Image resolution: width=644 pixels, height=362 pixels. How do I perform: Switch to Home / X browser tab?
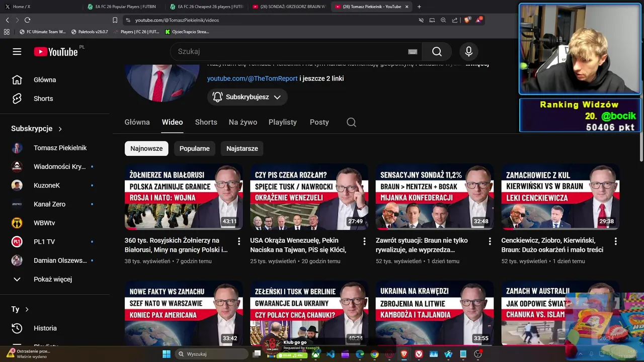[x=40, y=7]
